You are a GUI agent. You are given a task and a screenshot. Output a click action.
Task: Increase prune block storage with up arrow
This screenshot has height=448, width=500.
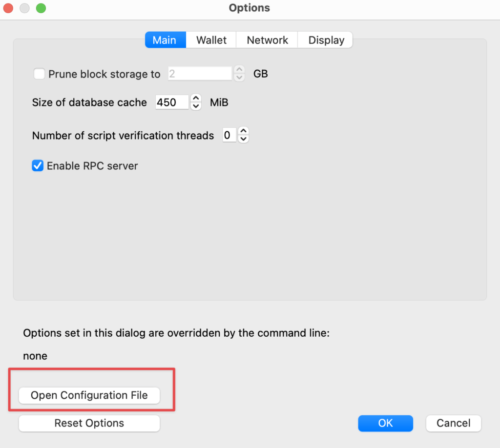[239, 70]
